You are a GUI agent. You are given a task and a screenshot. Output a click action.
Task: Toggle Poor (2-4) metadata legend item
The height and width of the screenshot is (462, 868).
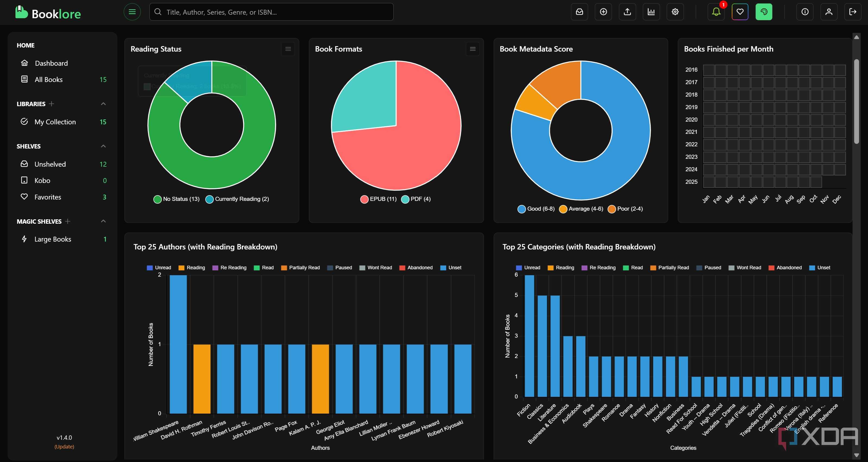[x=625, y=209]
